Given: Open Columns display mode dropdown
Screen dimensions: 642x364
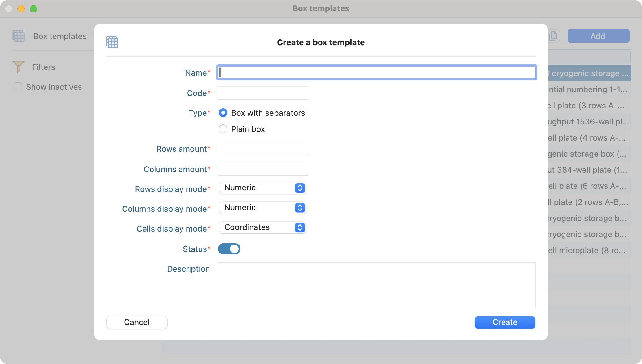Looking at the screenshot, I should [262, 208].
